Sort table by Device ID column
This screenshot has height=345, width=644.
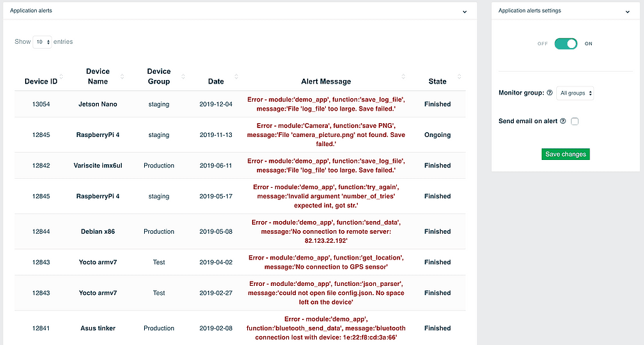[x=41, y=81]
